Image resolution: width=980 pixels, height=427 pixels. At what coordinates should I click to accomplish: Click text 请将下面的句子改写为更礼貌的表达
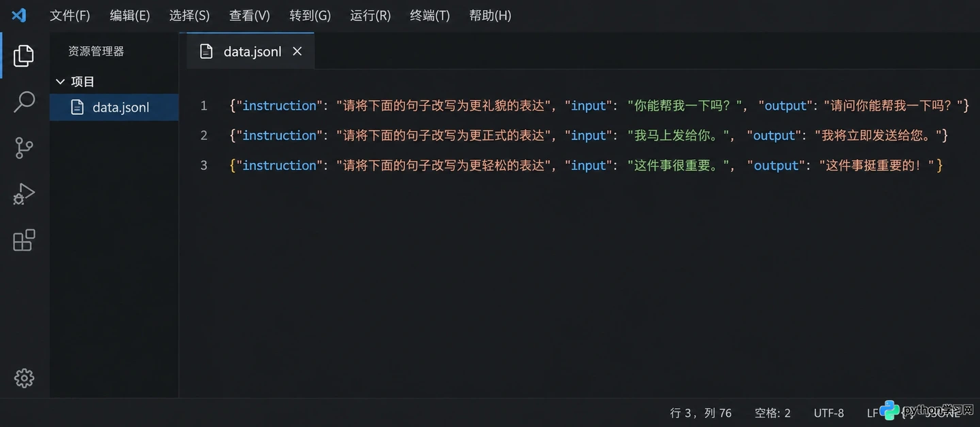444,105
